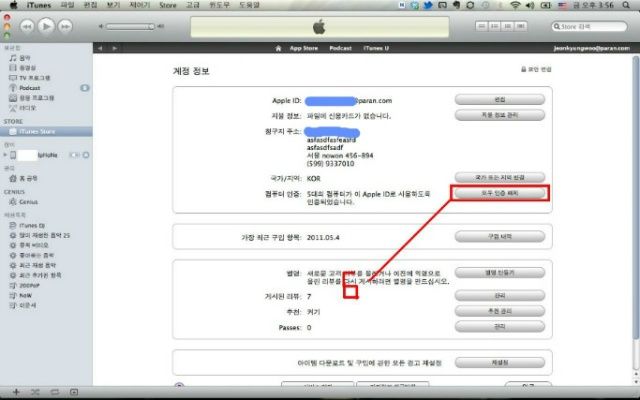Adjust the volume slider
This screenshot has height=400, width=640.
(x=130, y=27)
